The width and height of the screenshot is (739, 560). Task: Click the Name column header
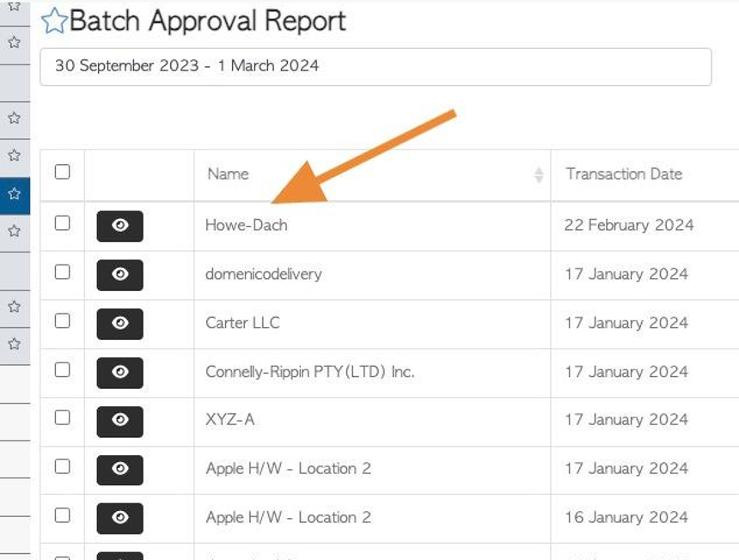(228, 174)
